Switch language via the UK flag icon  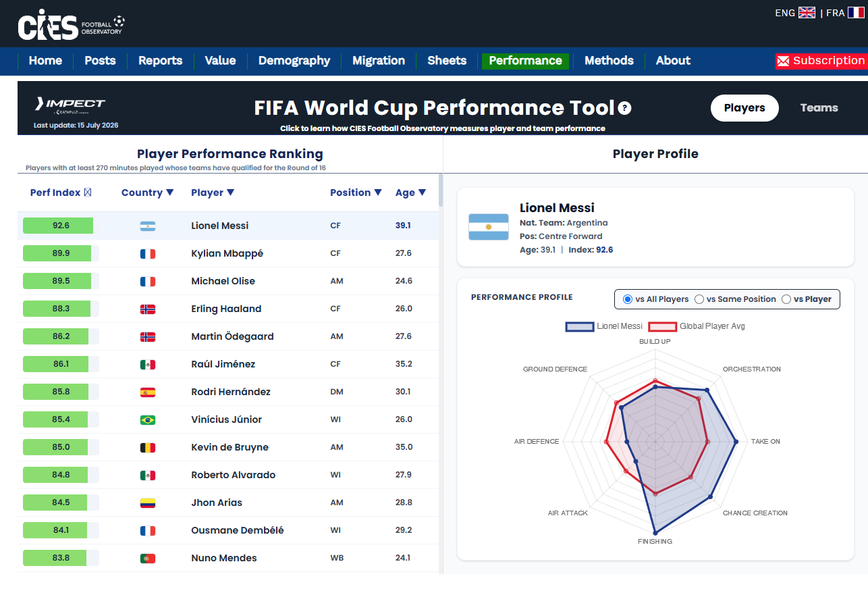coord(807,13)
